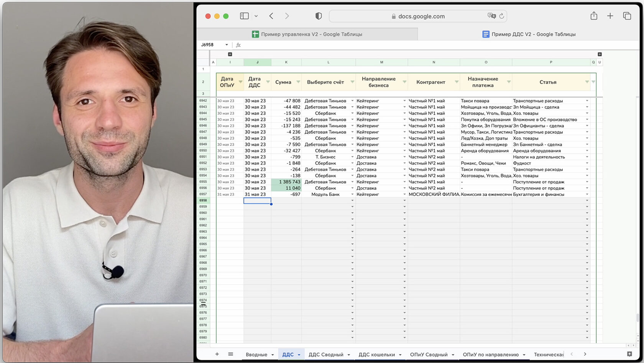The image size is (644, 363).
Task: Open filter on Выберите счёт column
Action: click(352, 82)
